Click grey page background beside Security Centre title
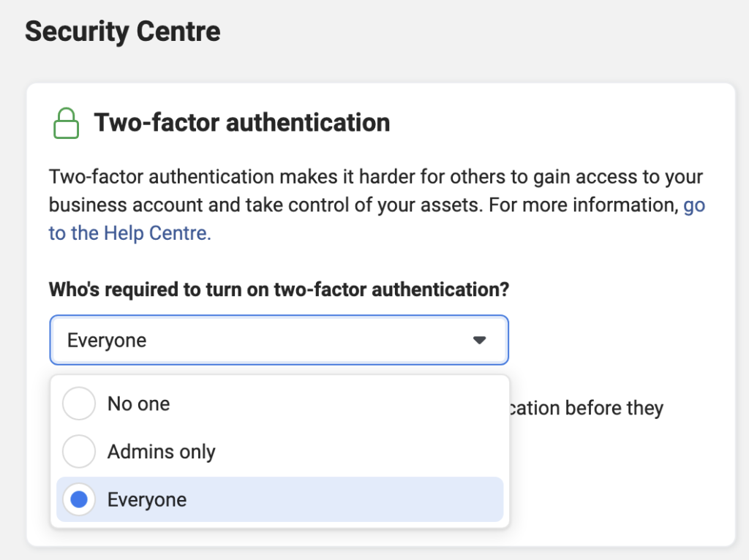Viewport: 749px width, 560px height. point(478,34)
